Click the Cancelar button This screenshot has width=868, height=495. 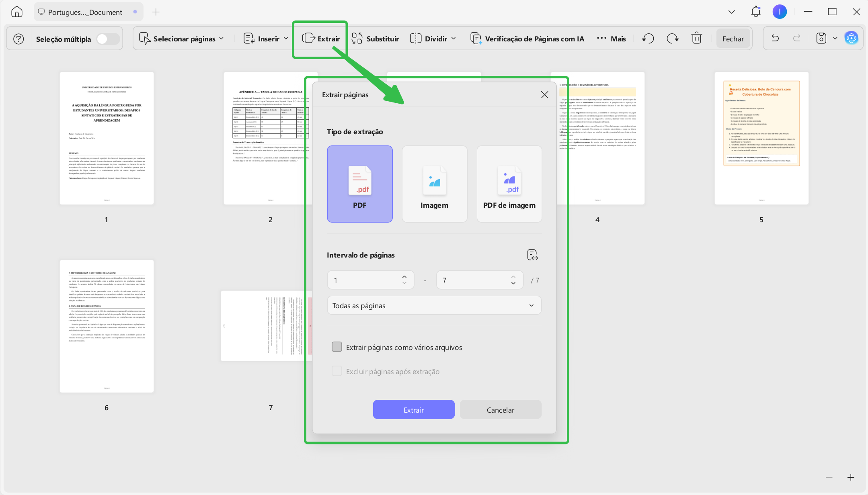501,410
